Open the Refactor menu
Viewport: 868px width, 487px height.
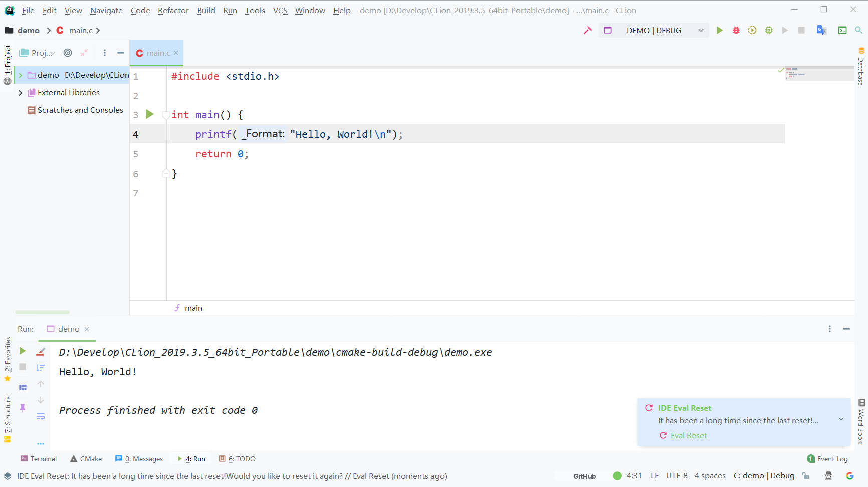tap(173, 10)
